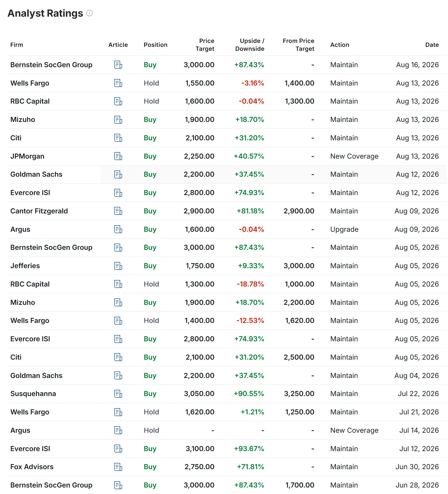This screenshot has width=448, height=494.
Task: Open article icon in the Jefferies row
Action: [x=118, y=266]
